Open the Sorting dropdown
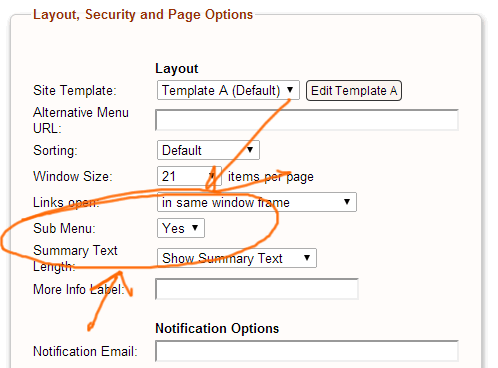Image resolution: width=498 pixels, height=368 pixels. pos(208,150)
